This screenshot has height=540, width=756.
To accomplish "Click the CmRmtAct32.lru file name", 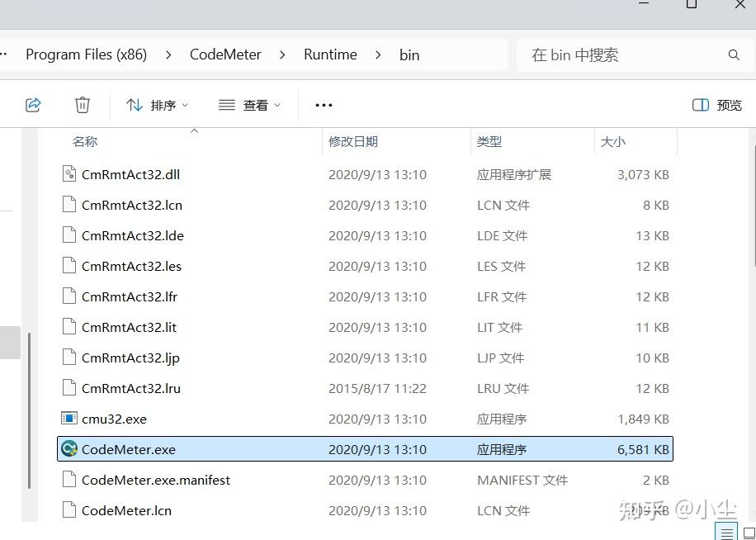I will pos(131,388).
